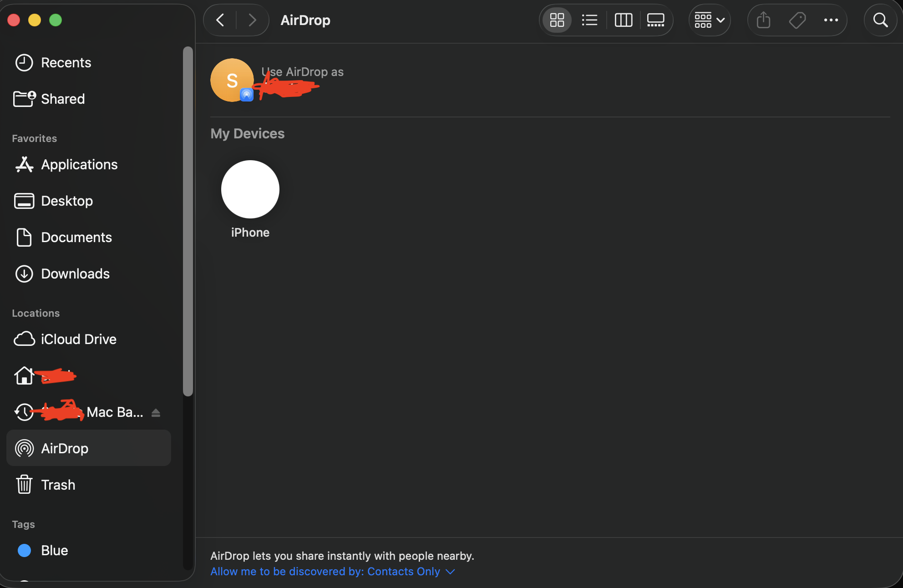This screenshot has width=903, height=588.
Task: Click the Search magnifier icon
Action: click(x=880, y=20)
